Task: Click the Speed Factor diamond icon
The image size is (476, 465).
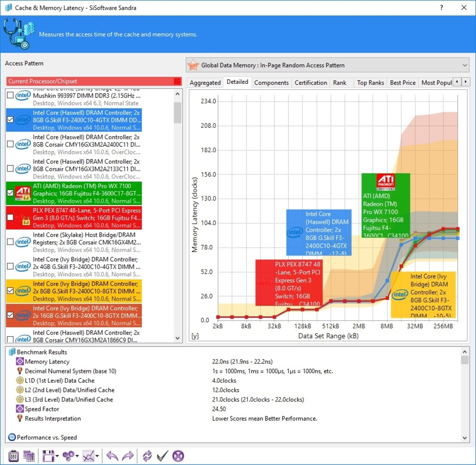Action: click(20, 409)
